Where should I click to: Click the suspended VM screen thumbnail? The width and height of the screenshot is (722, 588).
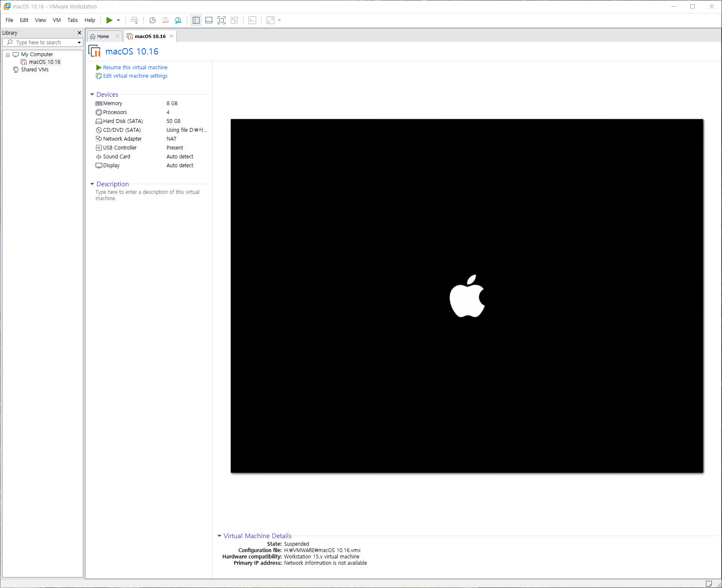pyautogui.click(x=467, y=296)
